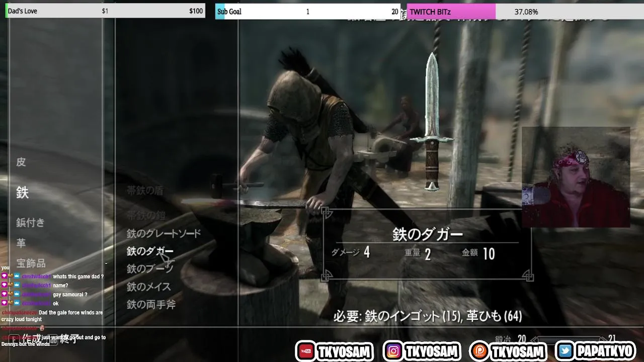The width and height of the screenshot is (644, 362).
Task: Click chat message about gale force winds
Action: tap(52, 316)
